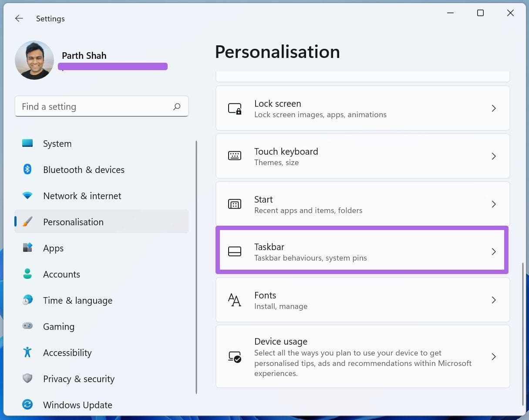Expand Lock screen chevron
The width and height of the screenshot is (529, 420).
coord(494,108)
